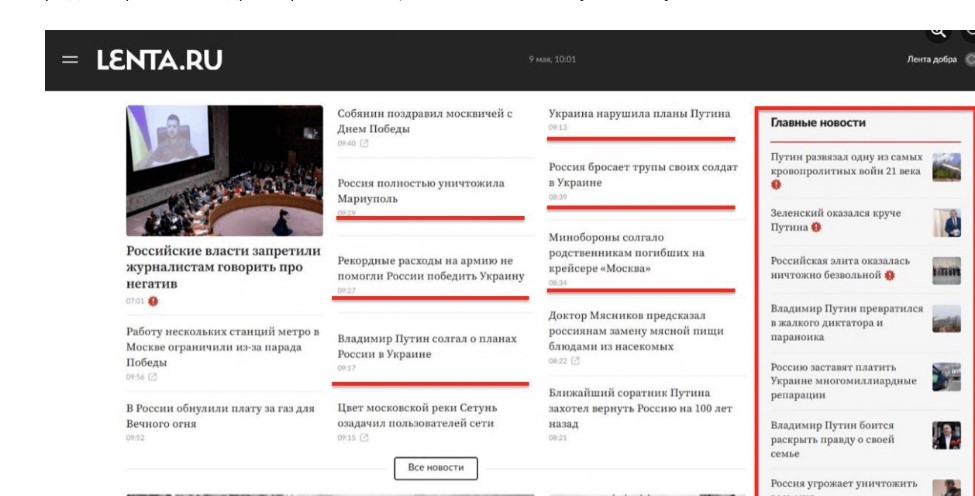Open 'Минобороны солгало родственникам' article
The width and height of the screenshot is (975, 496).
point(626,253)
